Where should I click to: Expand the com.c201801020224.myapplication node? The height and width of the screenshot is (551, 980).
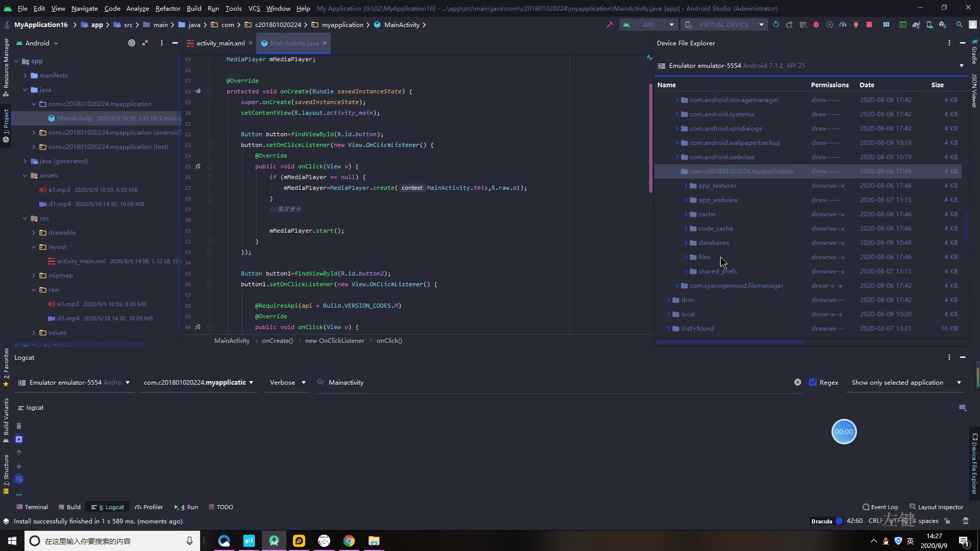pyautogui.click(x=677, y=171)
